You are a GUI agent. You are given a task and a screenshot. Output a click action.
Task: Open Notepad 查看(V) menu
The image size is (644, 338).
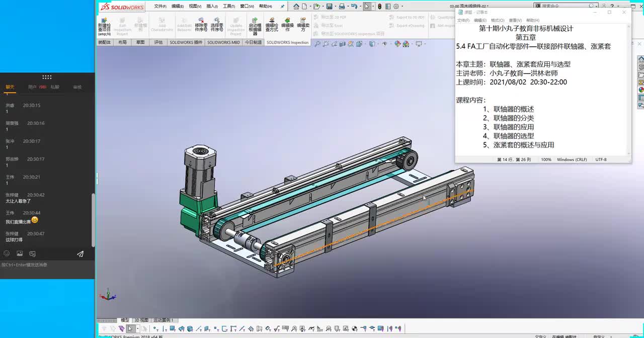(515, 21)
